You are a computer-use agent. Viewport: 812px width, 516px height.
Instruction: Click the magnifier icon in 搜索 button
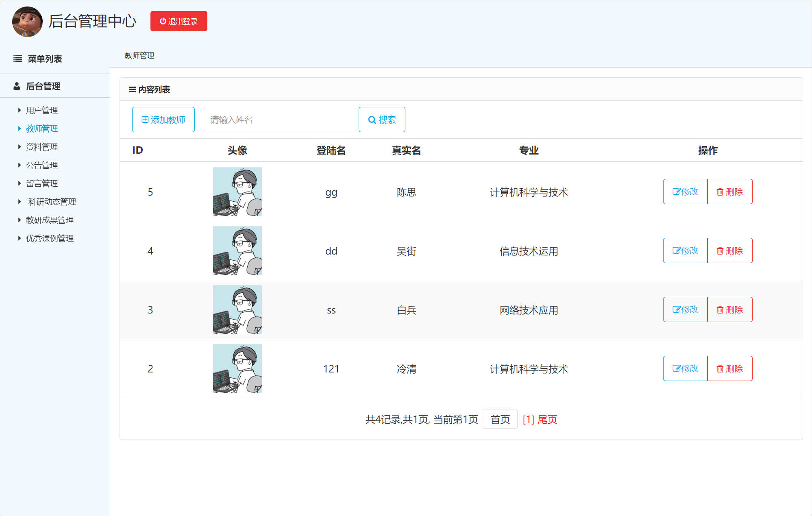372,119
